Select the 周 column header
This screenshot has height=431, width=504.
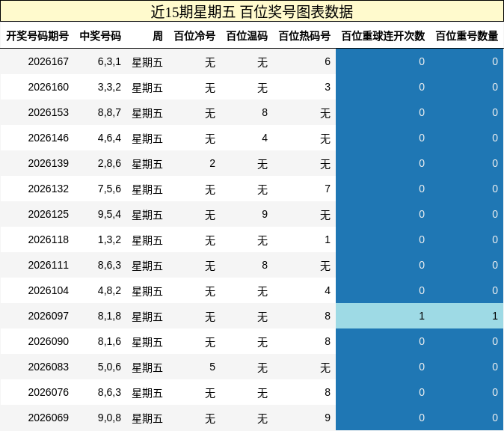click(x=158, y=36)
